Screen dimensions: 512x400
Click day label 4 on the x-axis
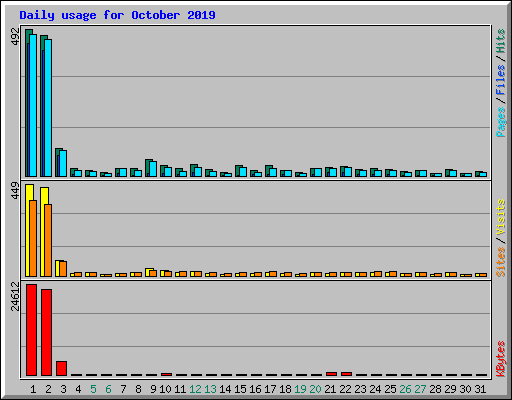(x=78, y=389)
